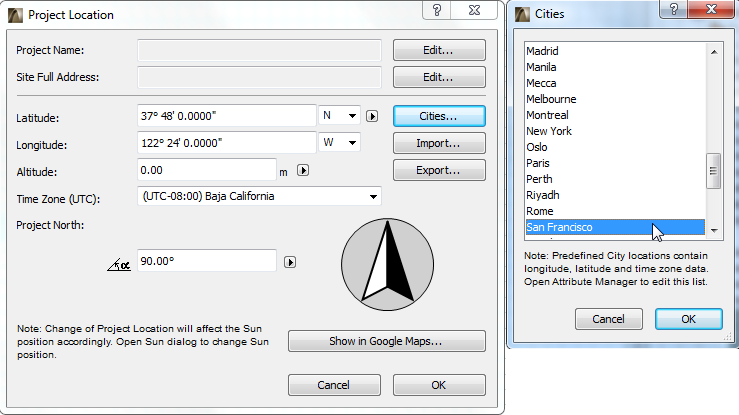Image resolution: width=739 pixels, height=415 pixels.
Task: Select Oslo in the cities list
Action: click(615, 147)
